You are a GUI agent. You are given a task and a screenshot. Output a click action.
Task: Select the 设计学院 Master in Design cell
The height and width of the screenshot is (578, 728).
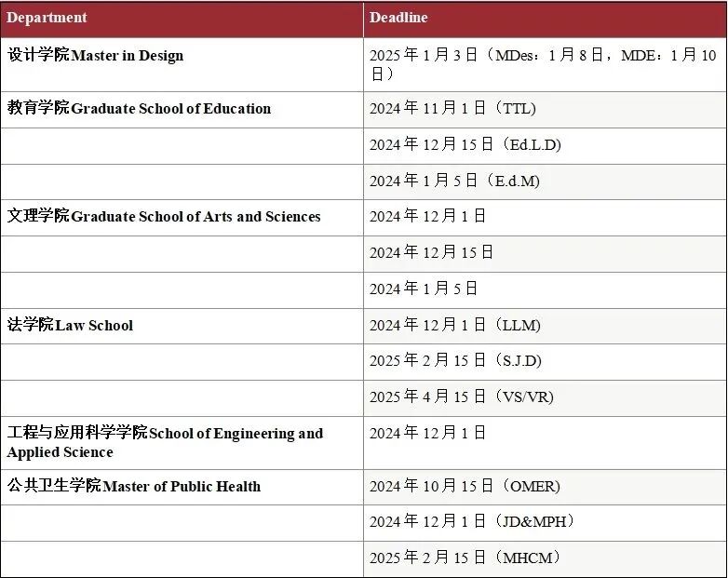[182, 64]
